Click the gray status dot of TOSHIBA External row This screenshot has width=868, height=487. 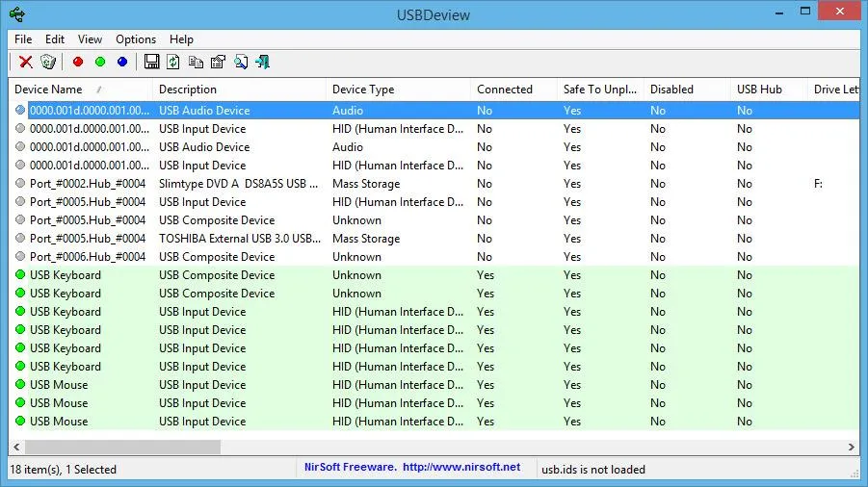pos(20,238)
